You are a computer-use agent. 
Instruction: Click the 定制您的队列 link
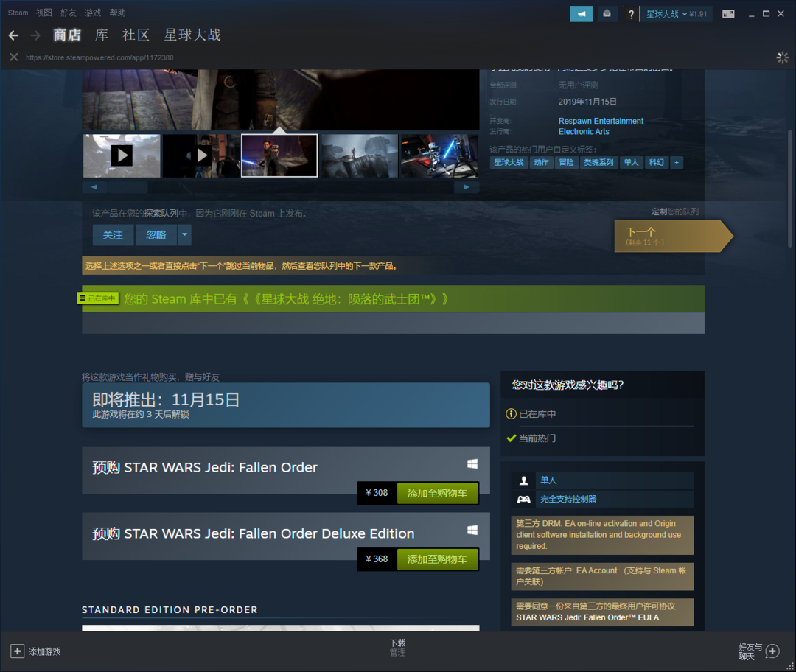[x=674, y=211]
